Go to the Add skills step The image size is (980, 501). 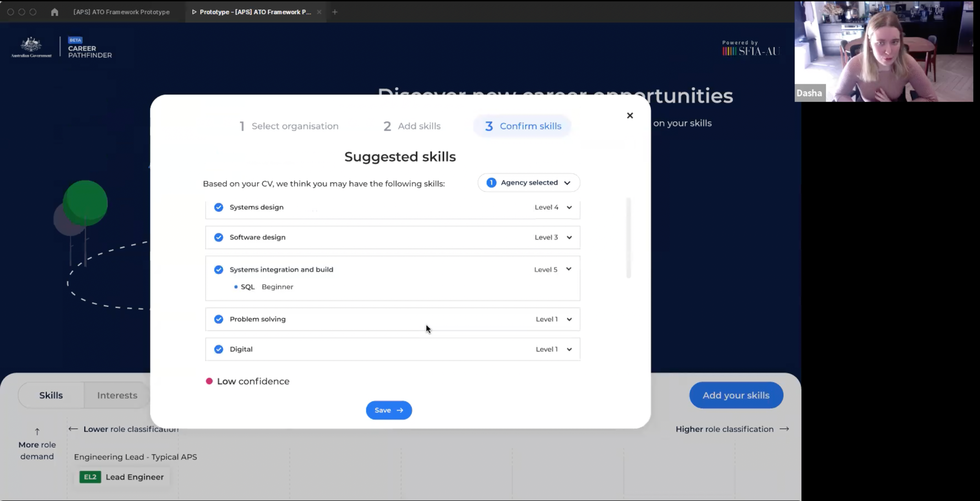(412, 126)
